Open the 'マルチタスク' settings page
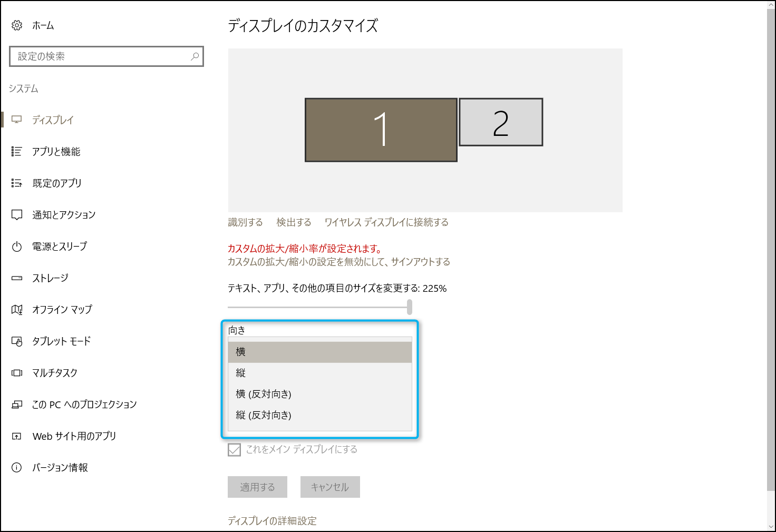 point(55,373)
